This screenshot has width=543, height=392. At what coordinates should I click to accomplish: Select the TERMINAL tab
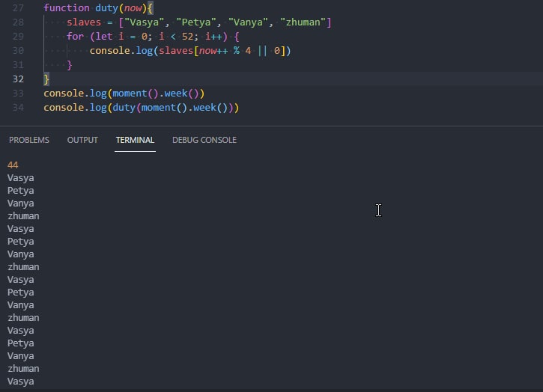click(x=135, y=140)
